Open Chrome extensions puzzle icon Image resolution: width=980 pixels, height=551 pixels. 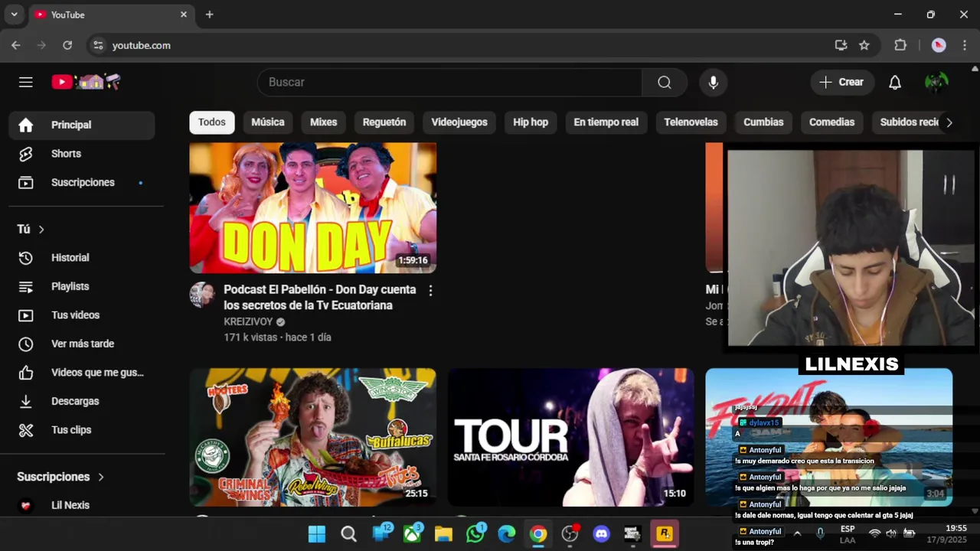pos(900,45)
